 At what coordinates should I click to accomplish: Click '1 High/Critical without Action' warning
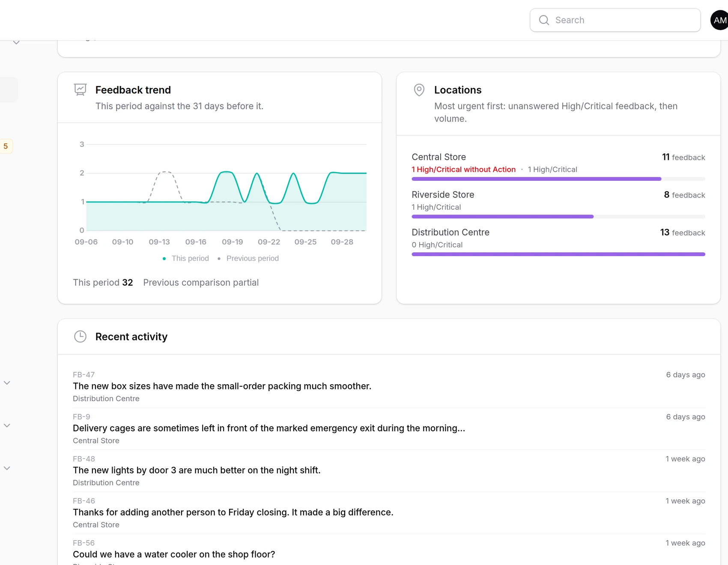463,169
